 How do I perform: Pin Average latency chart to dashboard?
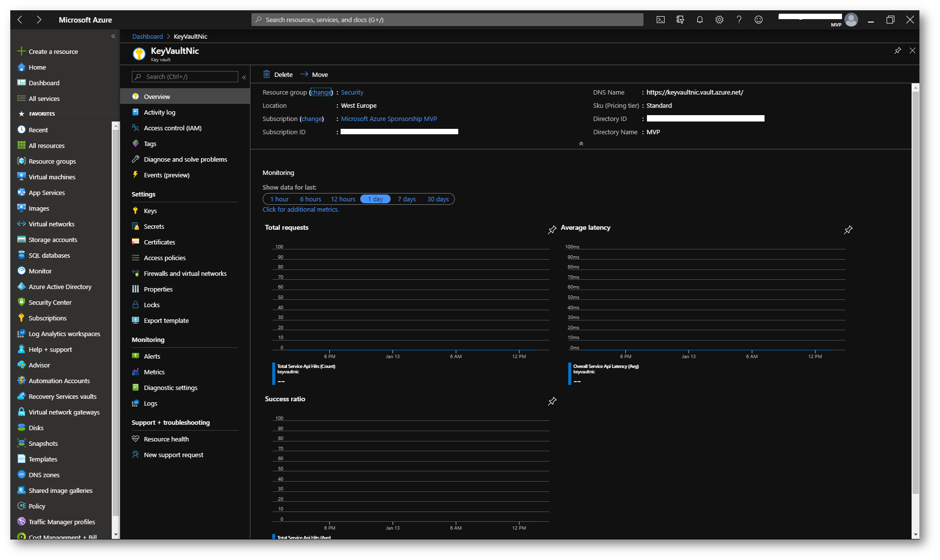point(848,229)
